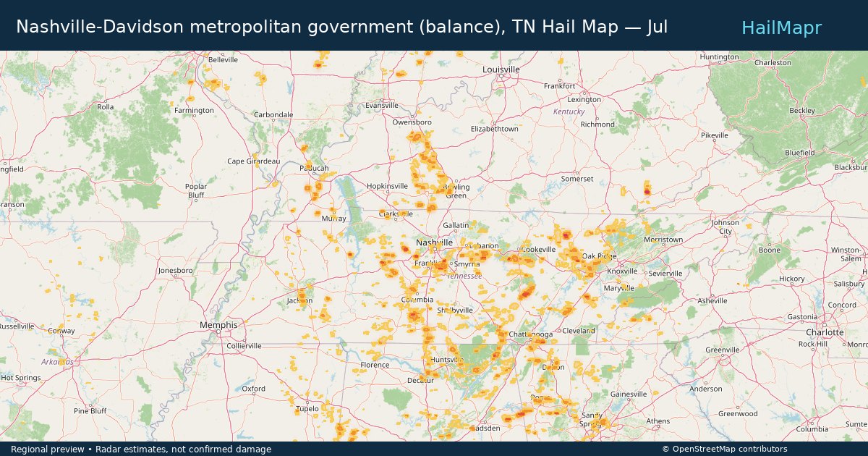Click the Richmond city label
Viewport: 868px width, 456px height.
[597, 124]
